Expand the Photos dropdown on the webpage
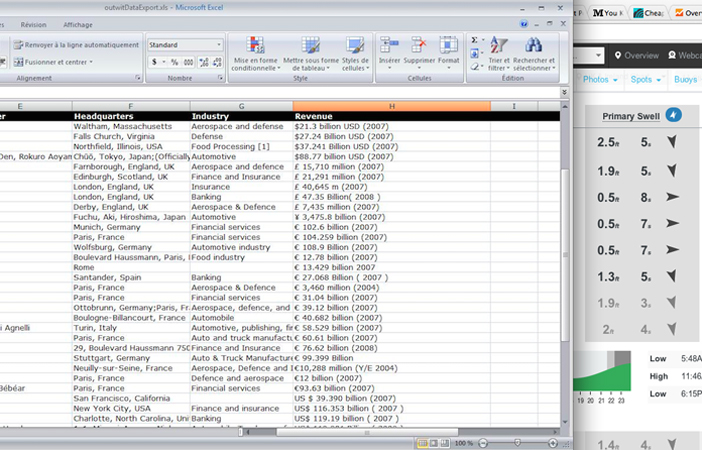 click(598, 79)
